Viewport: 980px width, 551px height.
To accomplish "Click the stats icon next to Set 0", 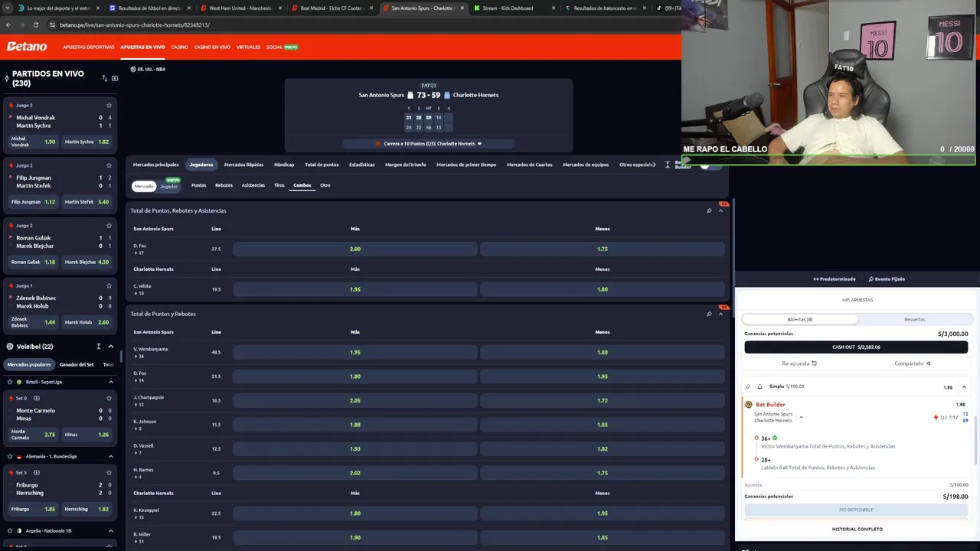I will 37,398.
